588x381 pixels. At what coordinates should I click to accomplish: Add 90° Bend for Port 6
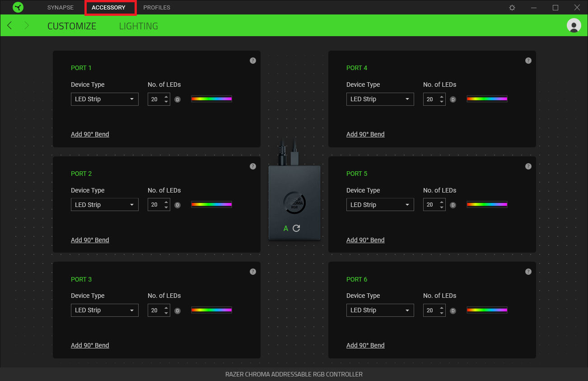coord(365,345)
